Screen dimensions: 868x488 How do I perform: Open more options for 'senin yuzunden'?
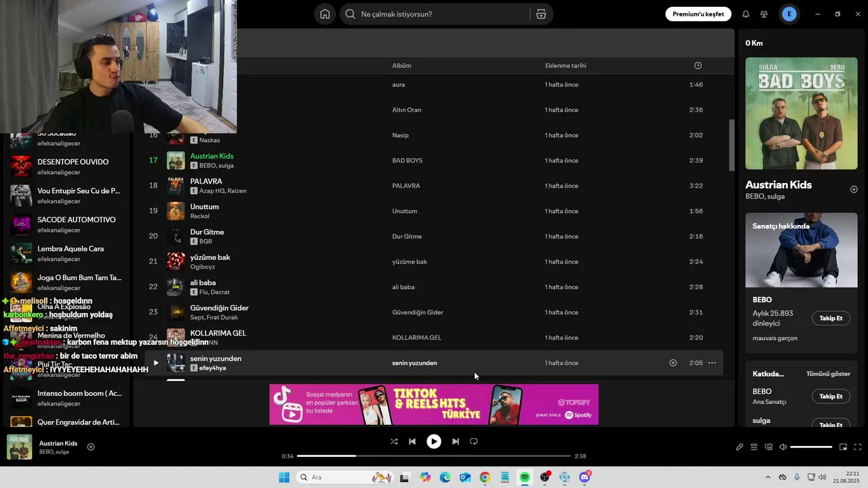[711, 363]
